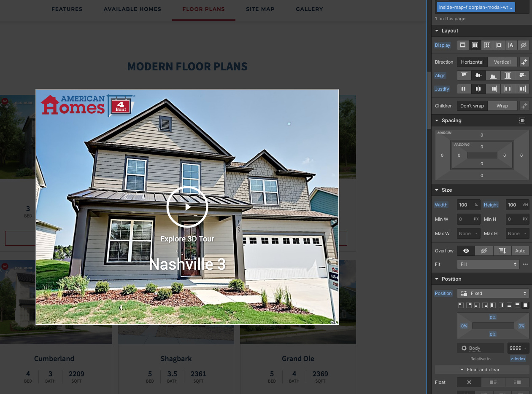Open more Fit options (three dots)
The height and width of the screenshot is (394, 532).
coord(525,264)
